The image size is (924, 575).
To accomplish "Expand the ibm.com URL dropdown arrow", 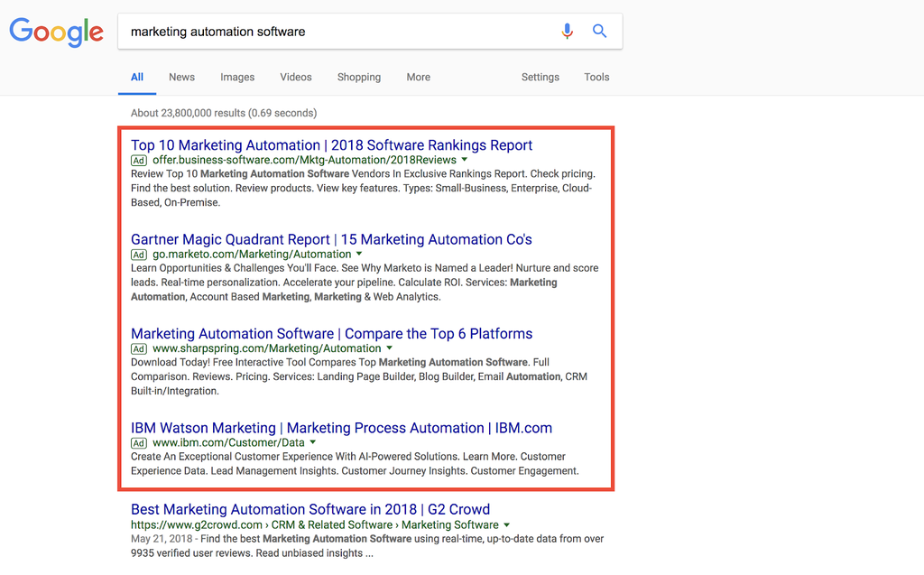I will pos(313,443).
